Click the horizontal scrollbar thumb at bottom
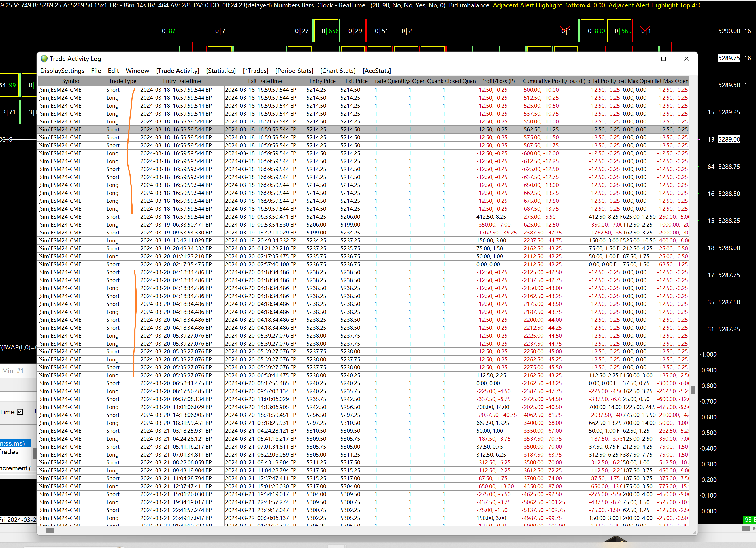Viewport: 756px width, 548px height. click(50, 531)
